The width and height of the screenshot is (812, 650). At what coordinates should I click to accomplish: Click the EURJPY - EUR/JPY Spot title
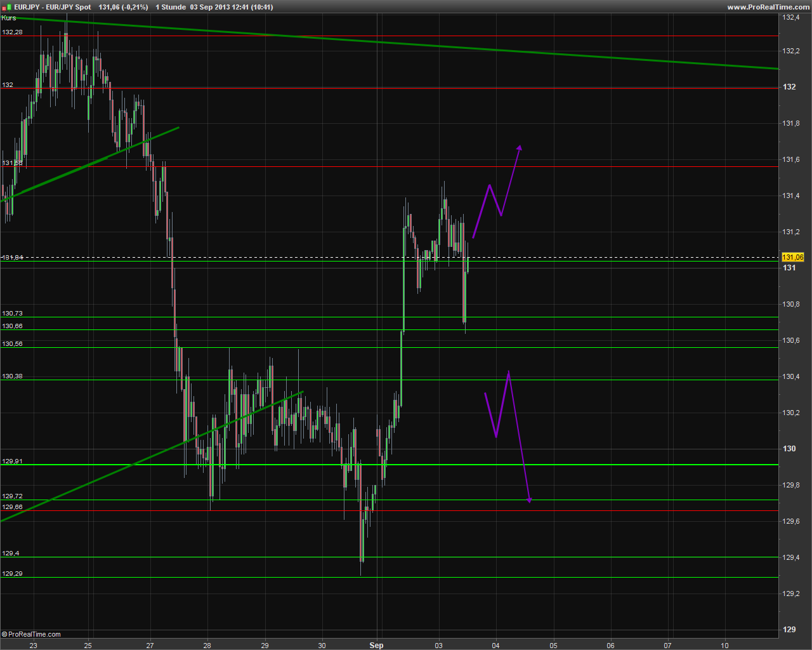[x=52, y=7]
